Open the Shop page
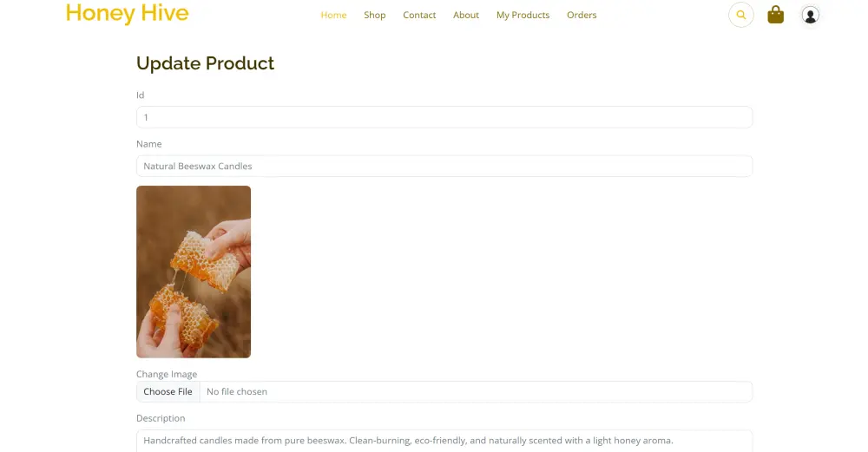This screenshot has width=868, height=452. [375, 15]
